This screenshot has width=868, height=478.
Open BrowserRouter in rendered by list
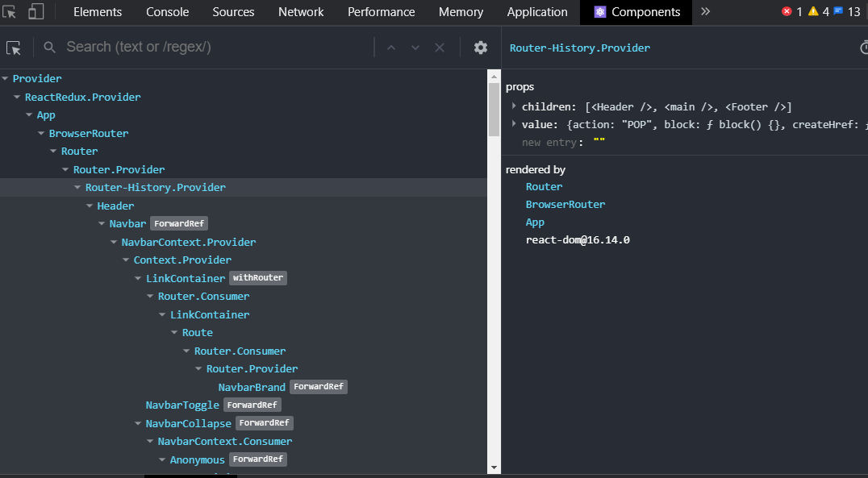point(565,205)
